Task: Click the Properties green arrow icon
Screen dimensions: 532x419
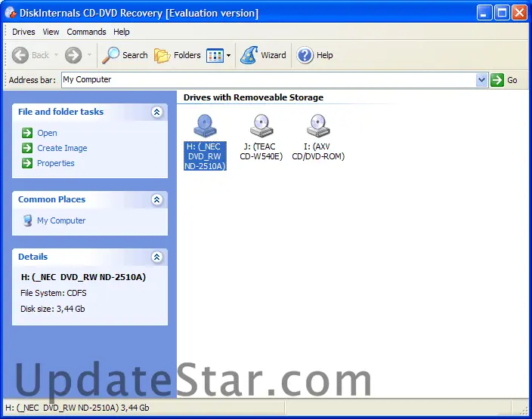Action: pyautogui.click(x=27, y=163)
